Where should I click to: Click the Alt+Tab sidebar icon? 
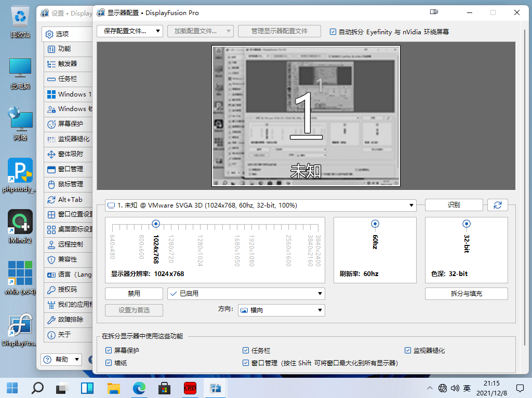(51, 200)
